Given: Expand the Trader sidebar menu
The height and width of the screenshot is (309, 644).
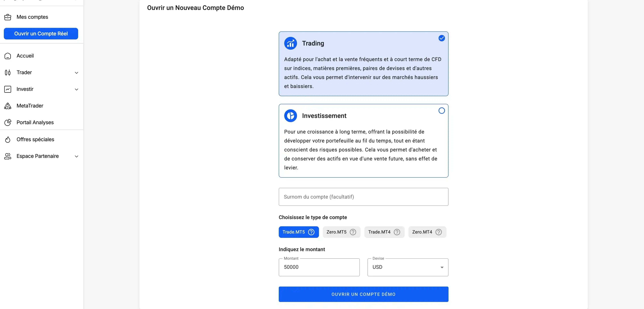Looking at the screenshot, I should tap(41, 73).
